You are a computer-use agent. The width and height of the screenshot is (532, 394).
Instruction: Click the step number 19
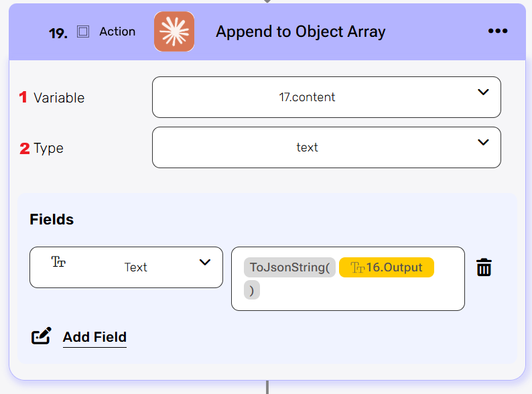tap(58, 33)
